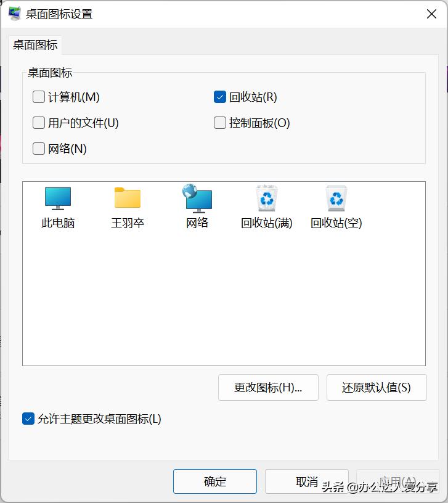The height and width of the screenshot is (503, 448).
Task: Click inside the icon preview area
Action: tap(223, 296)
